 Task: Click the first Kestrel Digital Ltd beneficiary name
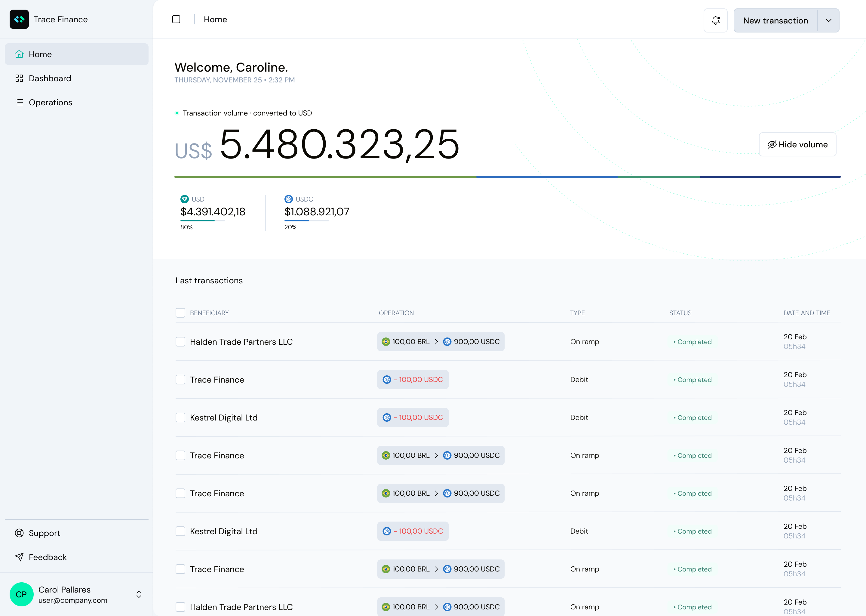pyautogui.click(x=224, y=417)
